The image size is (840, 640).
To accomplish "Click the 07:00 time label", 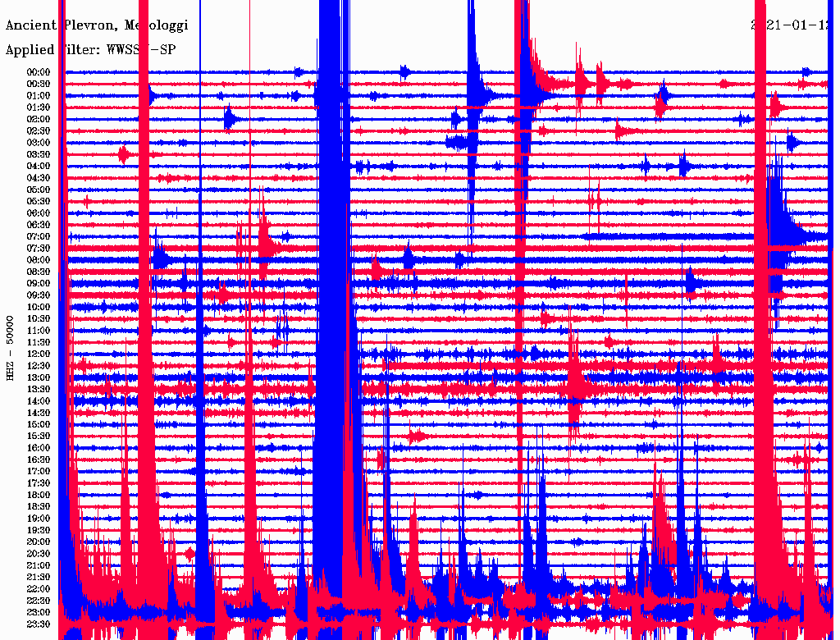I will tap(39, 236).
